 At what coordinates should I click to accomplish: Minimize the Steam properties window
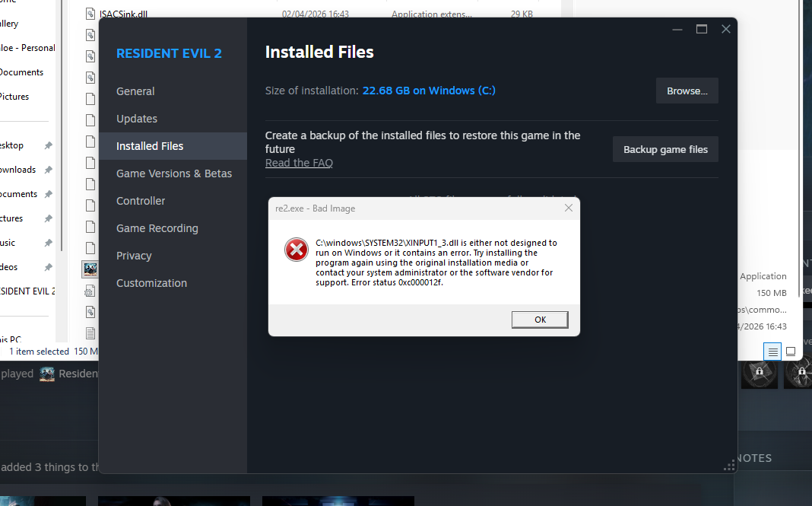(x=677, y=30)
